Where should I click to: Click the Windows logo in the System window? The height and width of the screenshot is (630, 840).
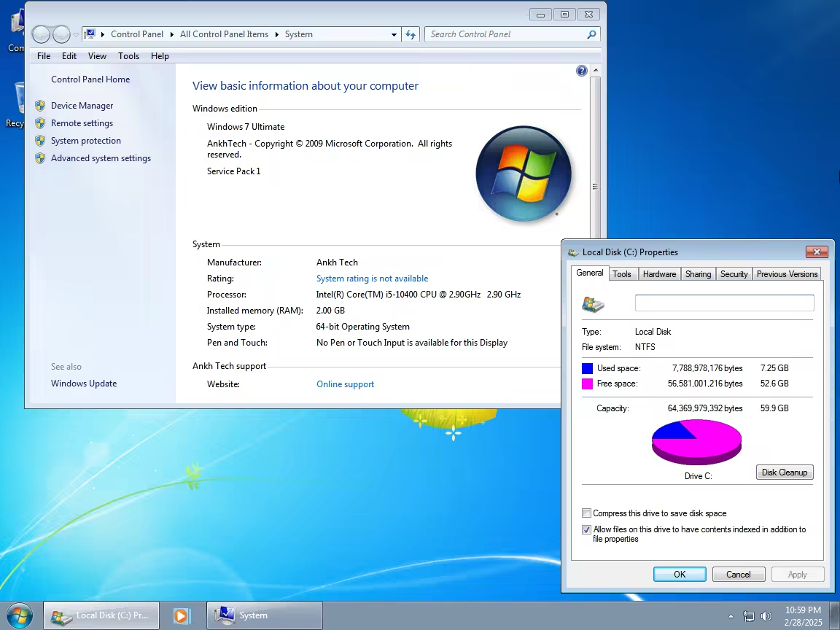coord(524,174)
